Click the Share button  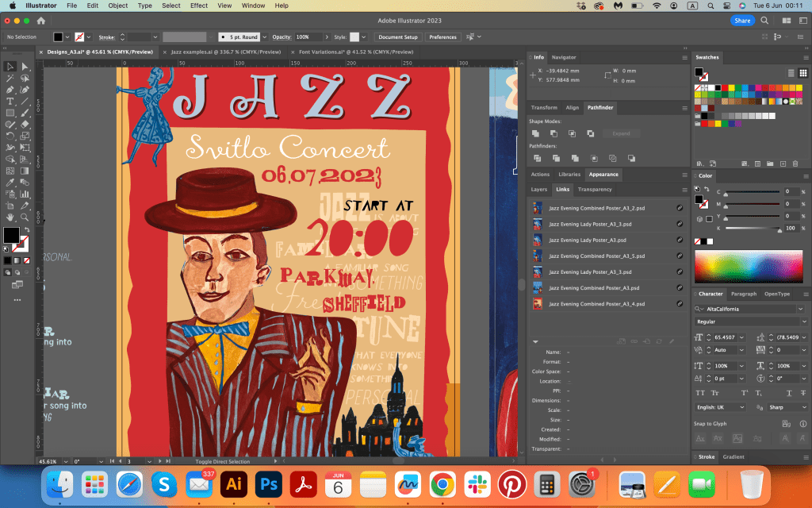pyautogui.click(x=742, y=21)
